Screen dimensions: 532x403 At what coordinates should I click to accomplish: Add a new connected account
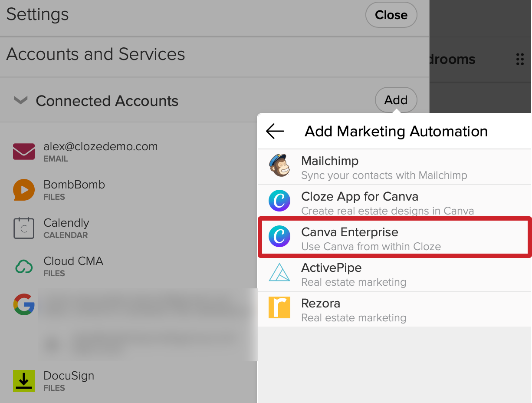[x=396, y=100]
